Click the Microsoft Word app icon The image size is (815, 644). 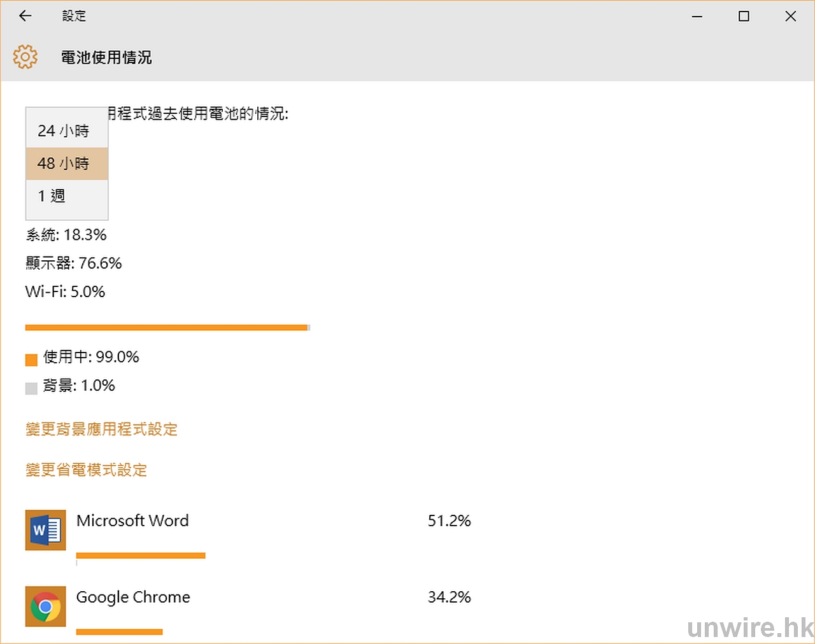coord(45,529)
